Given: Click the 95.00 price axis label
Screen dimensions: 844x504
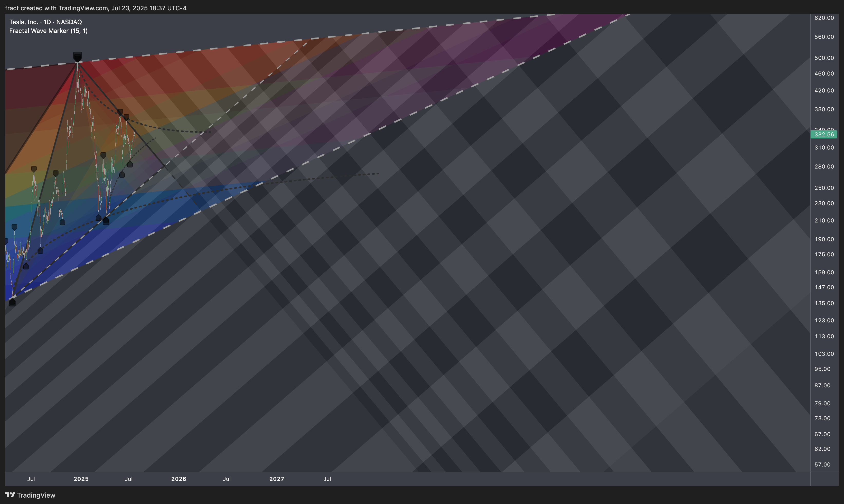Looking at the screenshot, I should pos(822,369).
